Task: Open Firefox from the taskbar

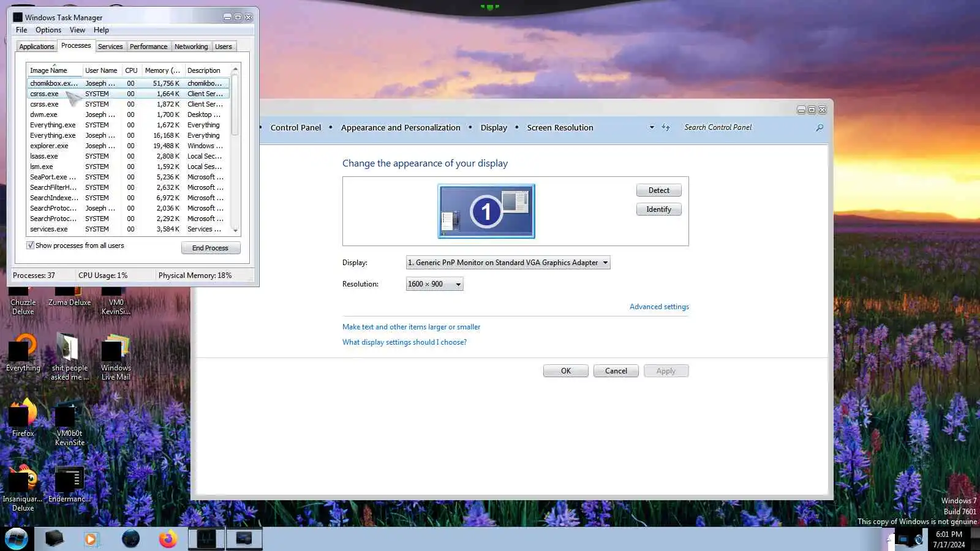Action: point(168,539)
